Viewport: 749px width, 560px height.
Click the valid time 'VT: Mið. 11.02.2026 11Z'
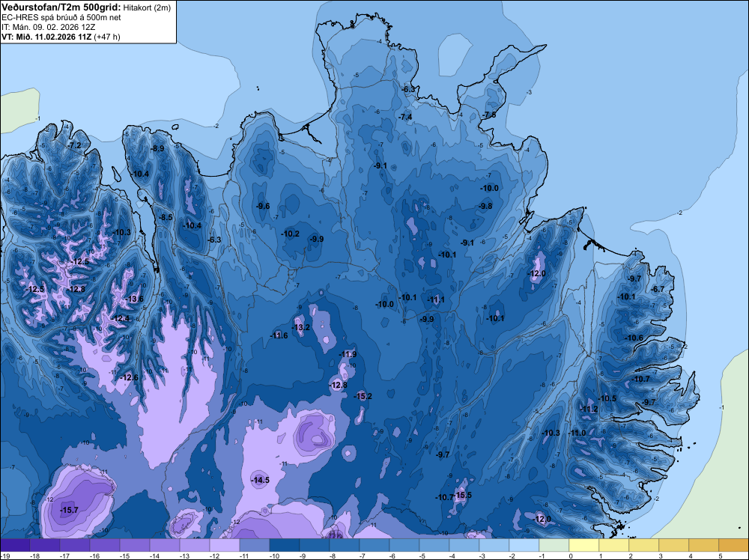click(46, 37)
